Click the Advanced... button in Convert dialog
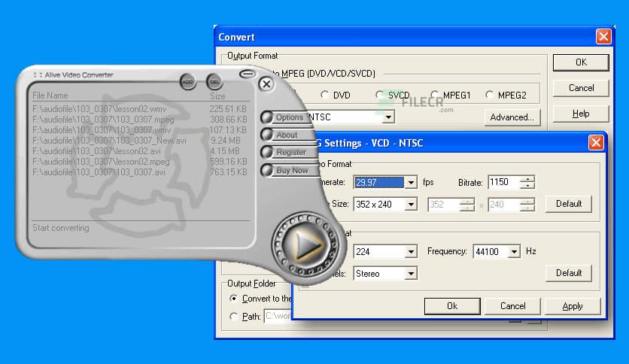Image resolution: width=629 pixels, height=364 pixels. [512, 117]
